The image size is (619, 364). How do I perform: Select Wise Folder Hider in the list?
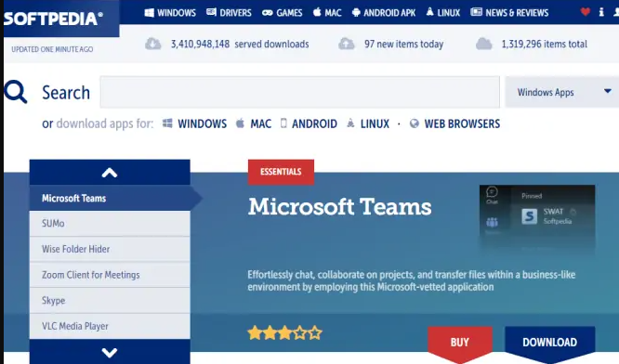[x=110, y=249]
